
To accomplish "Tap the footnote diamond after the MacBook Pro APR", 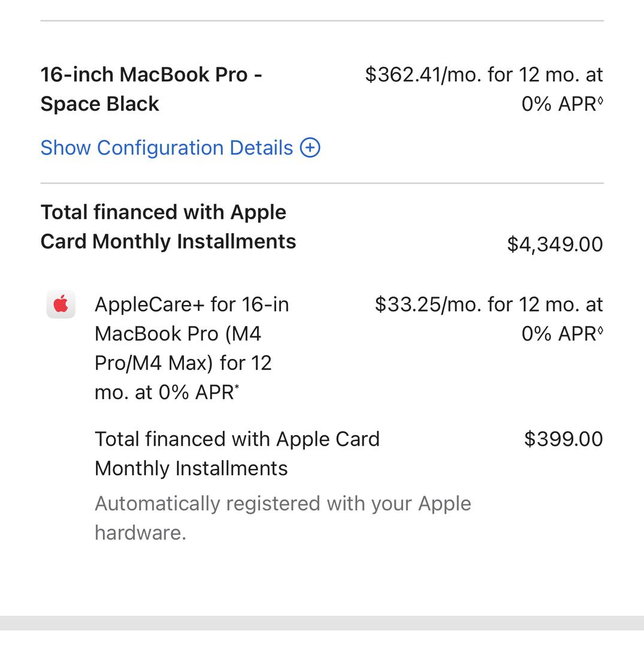I will tap(600, 101).
